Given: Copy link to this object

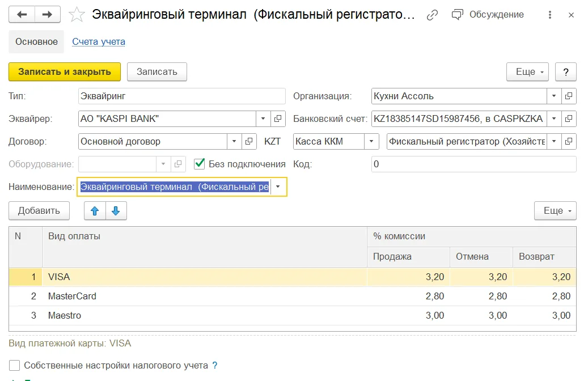Looking at the screenshot, I should pos(432,15).
